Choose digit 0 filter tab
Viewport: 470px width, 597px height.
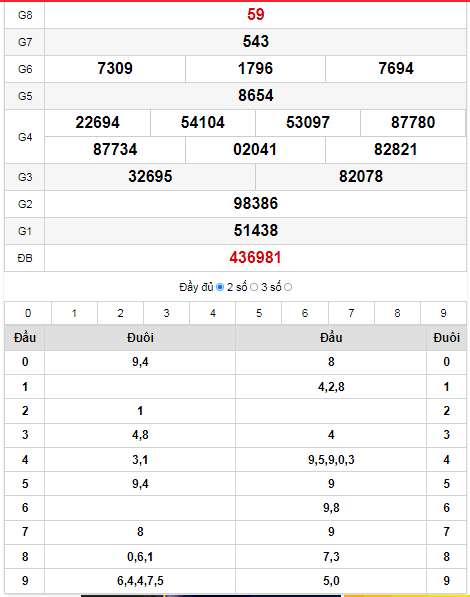28,313
